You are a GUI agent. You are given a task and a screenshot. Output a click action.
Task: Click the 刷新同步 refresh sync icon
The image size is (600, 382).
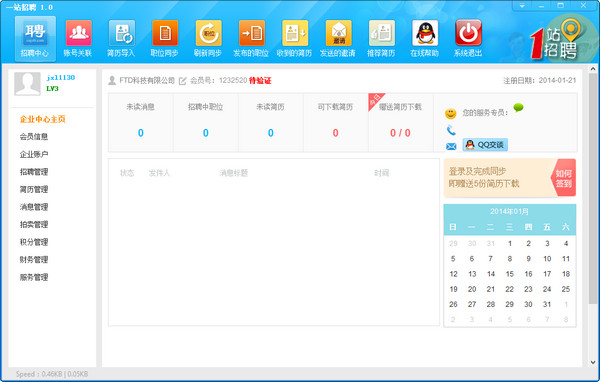[x=208, y=33]
